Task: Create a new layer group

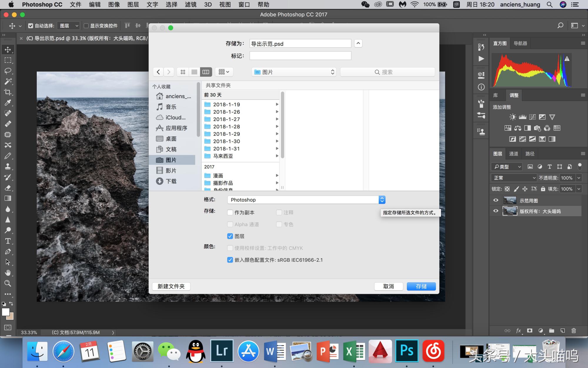Action: click(x=552, y=331)
